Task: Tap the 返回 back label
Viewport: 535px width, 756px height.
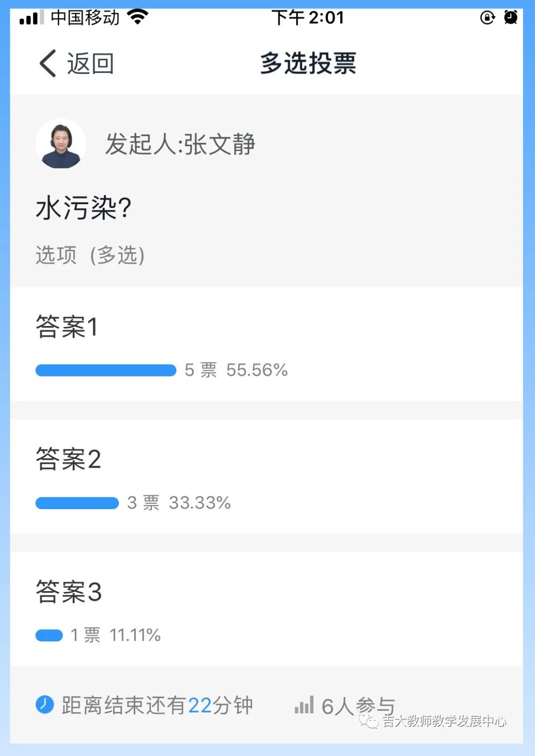Action: (91, 64)
